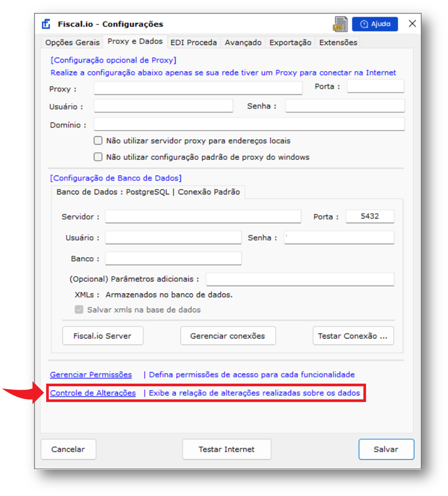Click the Cancelar button
The width and height of the screenshot is (448, 496).
pyautogui.click(x=68, y=449)
